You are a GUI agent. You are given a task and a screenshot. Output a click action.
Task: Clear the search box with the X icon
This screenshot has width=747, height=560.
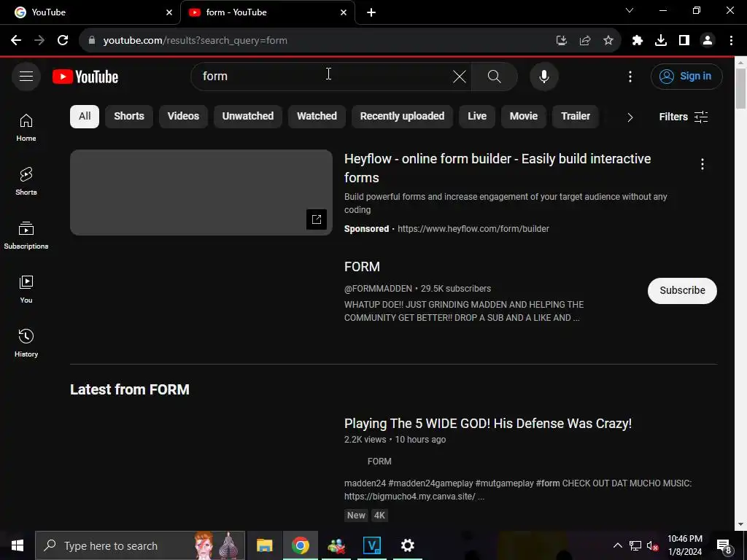(460, 76)
